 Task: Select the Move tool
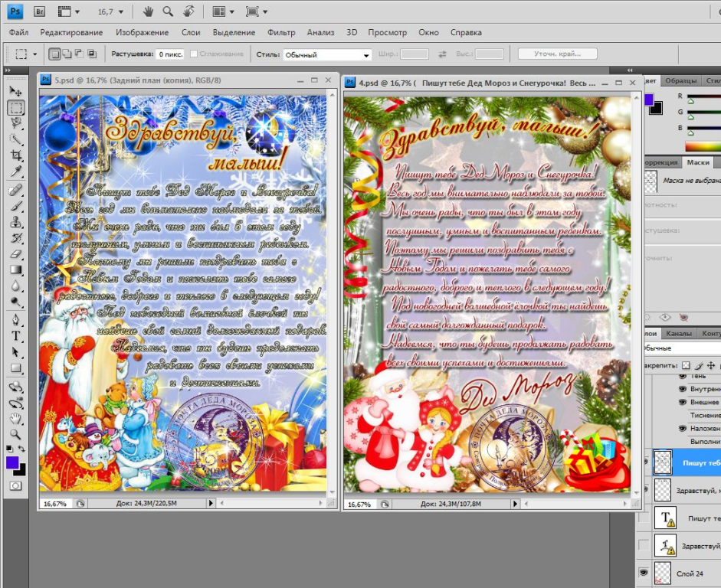(15, 91)
